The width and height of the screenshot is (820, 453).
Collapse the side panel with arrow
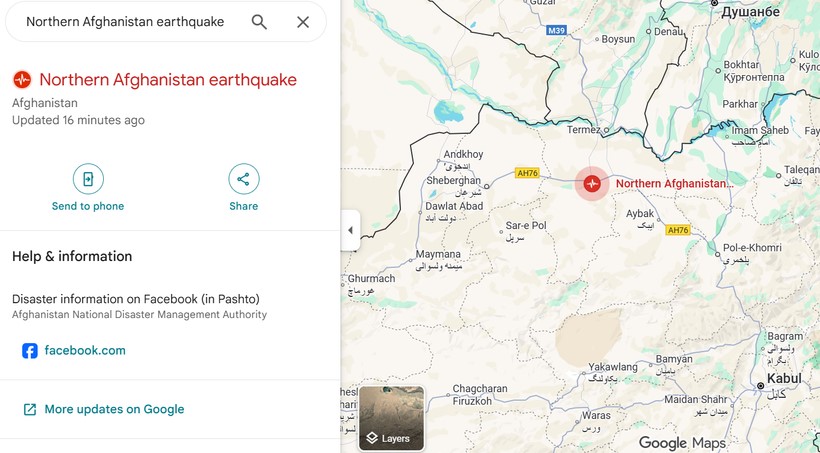(350, 230)
